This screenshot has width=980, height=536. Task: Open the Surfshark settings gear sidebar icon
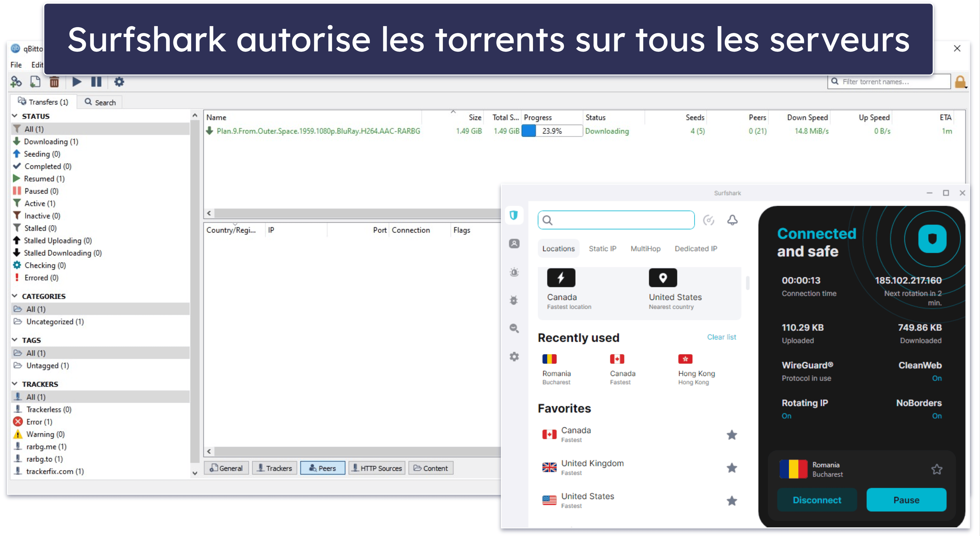tap(514, 357)
